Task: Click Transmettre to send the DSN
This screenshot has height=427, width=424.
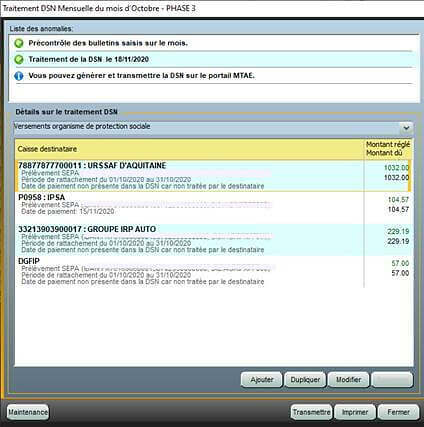Action: coord(311,412)
